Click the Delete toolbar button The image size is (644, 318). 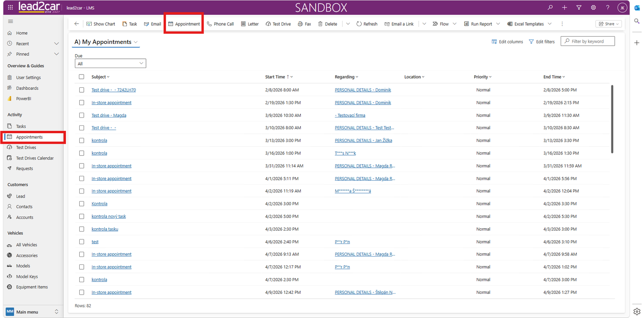coord(328,24)
